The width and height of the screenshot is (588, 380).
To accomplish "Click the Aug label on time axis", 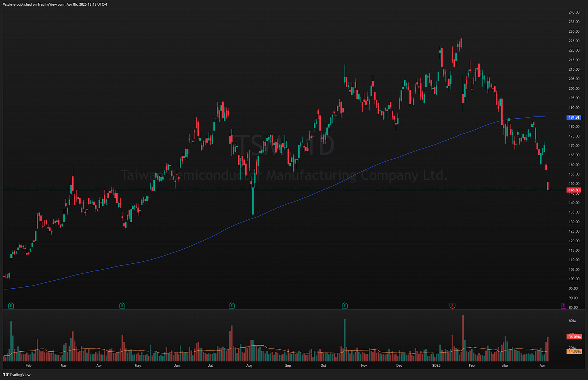I will pos(249,365).
